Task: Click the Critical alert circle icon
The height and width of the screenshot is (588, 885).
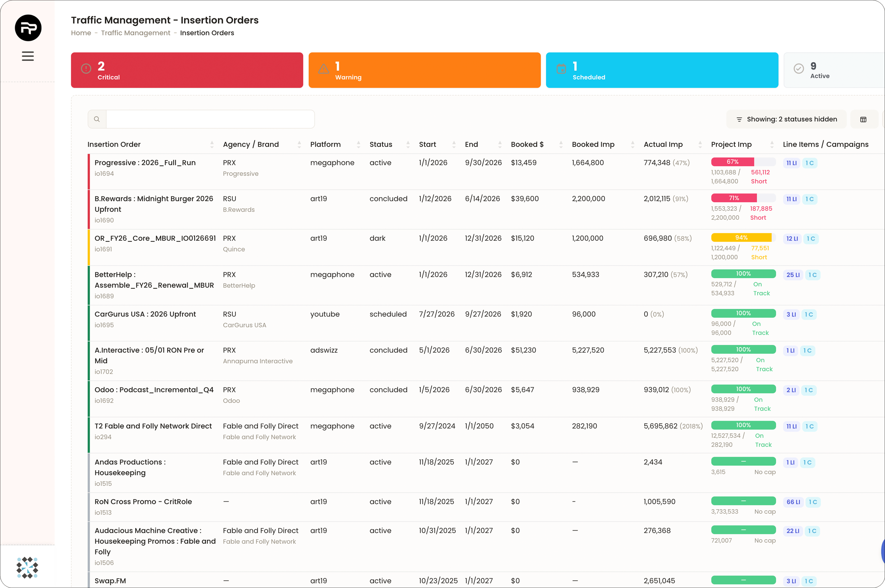Action: click(x=86, y=68)
